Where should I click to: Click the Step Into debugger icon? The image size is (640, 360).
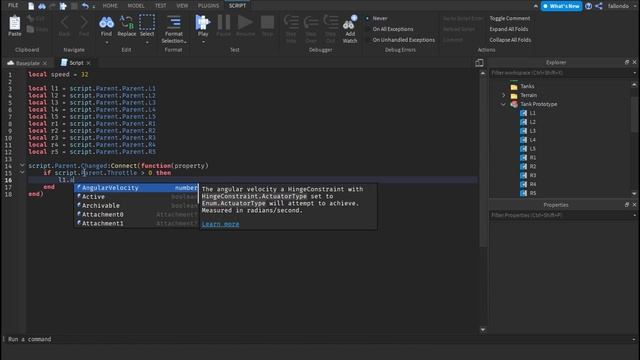291,22
